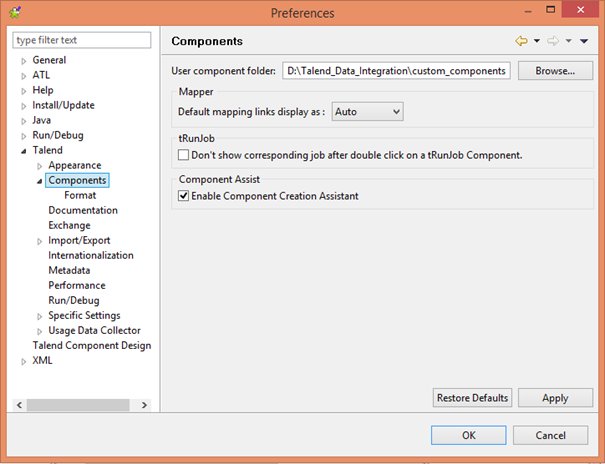
Task: Enable the tRunJob don't show job checkbox
Action: [x=183, y=155]
